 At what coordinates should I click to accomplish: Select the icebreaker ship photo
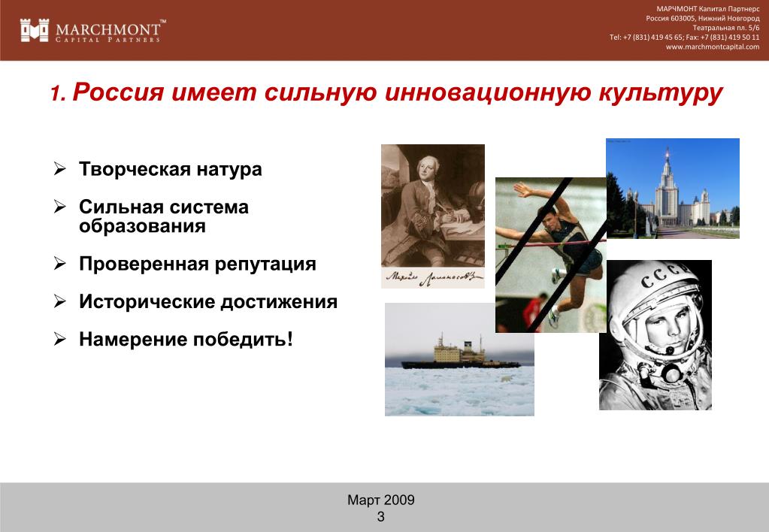pyautogui.click(x=459, y=359)
